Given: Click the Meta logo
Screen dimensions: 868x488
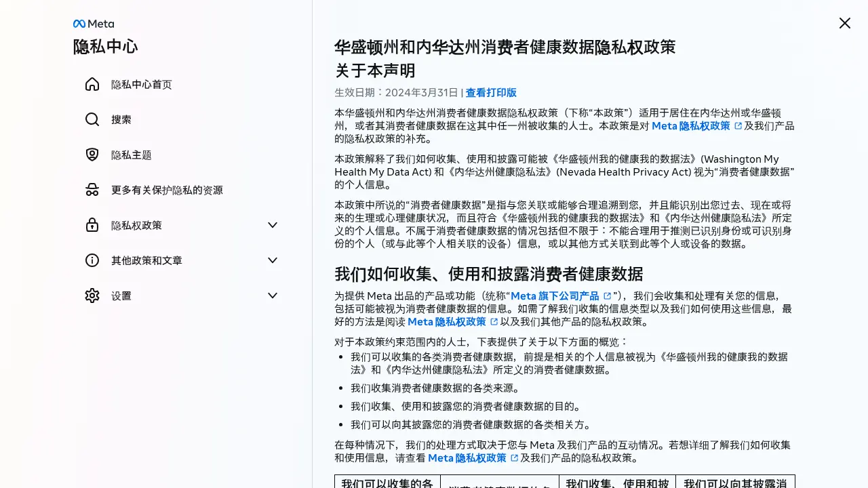Looking at the screenshot, I should pos(94,24).
